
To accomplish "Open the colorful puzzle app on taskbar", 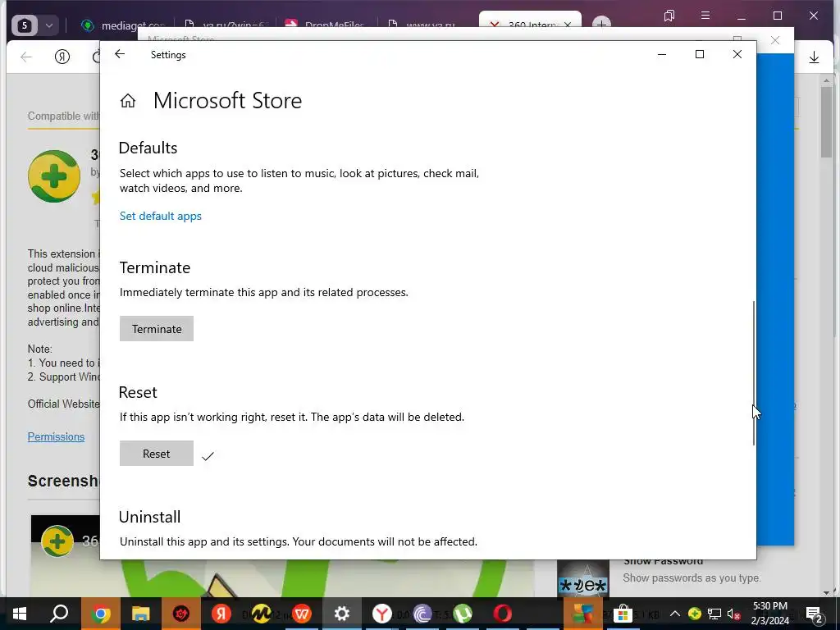I will coord(583,614).
